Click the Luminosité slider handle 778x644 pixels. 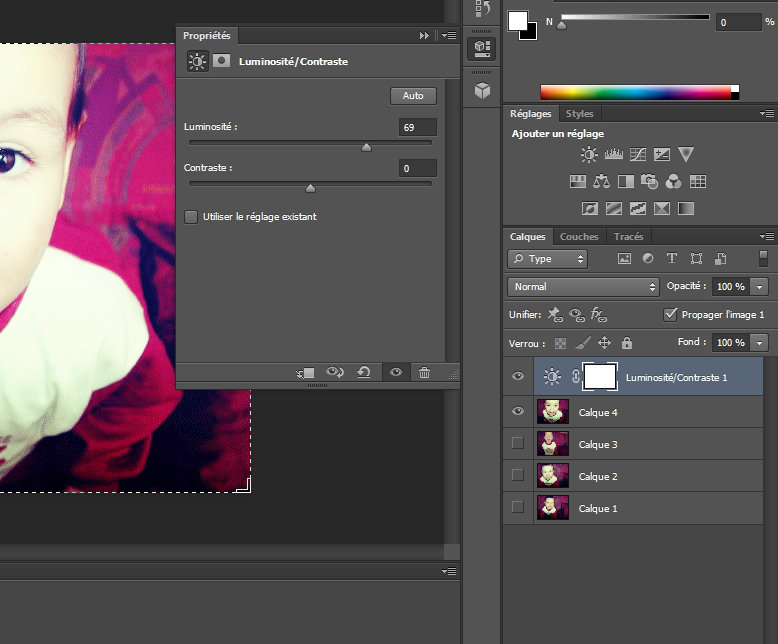pos(366,147)
